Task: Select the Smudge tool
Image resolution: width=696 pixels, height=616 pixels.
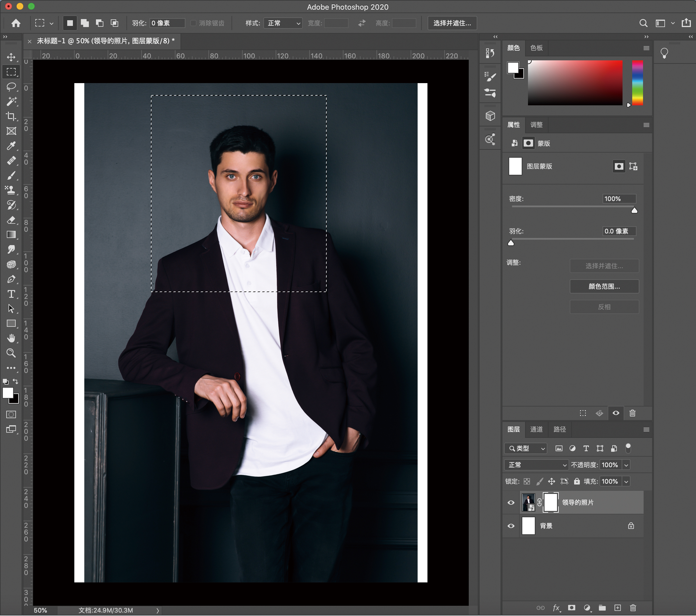Action: [11, 249]
